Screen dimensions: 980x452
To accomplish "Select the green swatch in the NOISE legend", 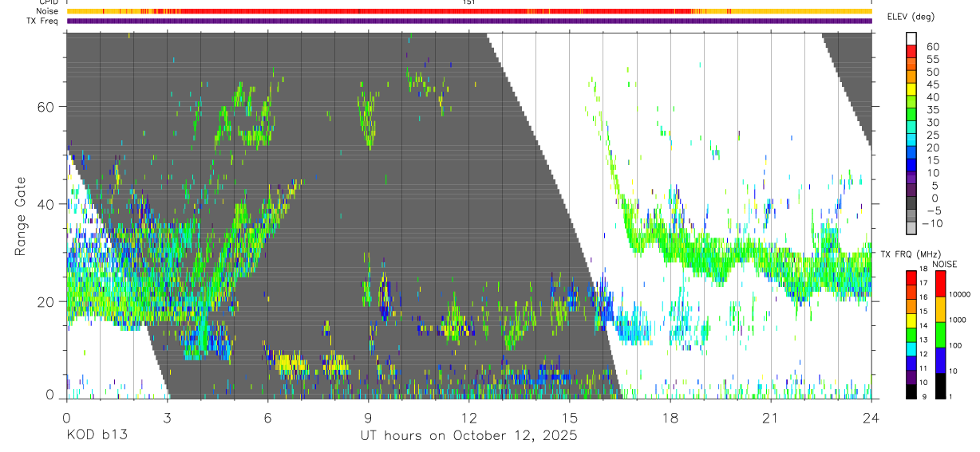I will [x=940, y=335].
